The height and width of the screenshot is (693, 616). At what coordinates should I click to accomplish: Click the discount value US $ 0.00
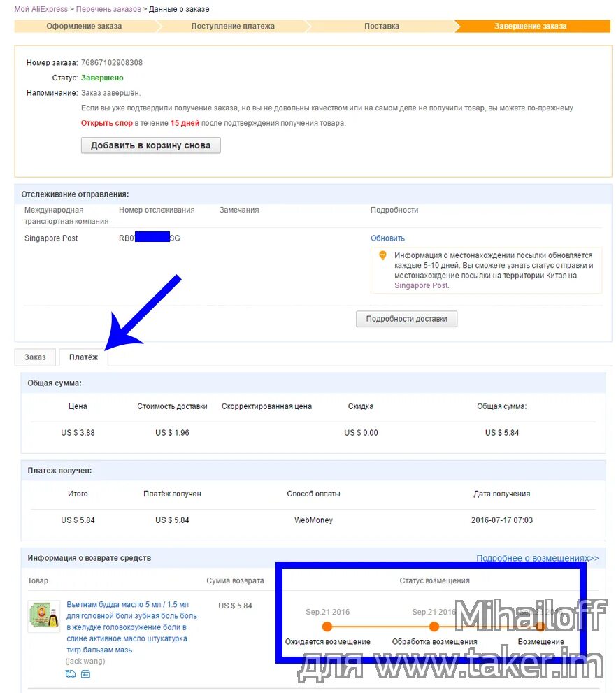pyautogui.click(x=361, y=433)
